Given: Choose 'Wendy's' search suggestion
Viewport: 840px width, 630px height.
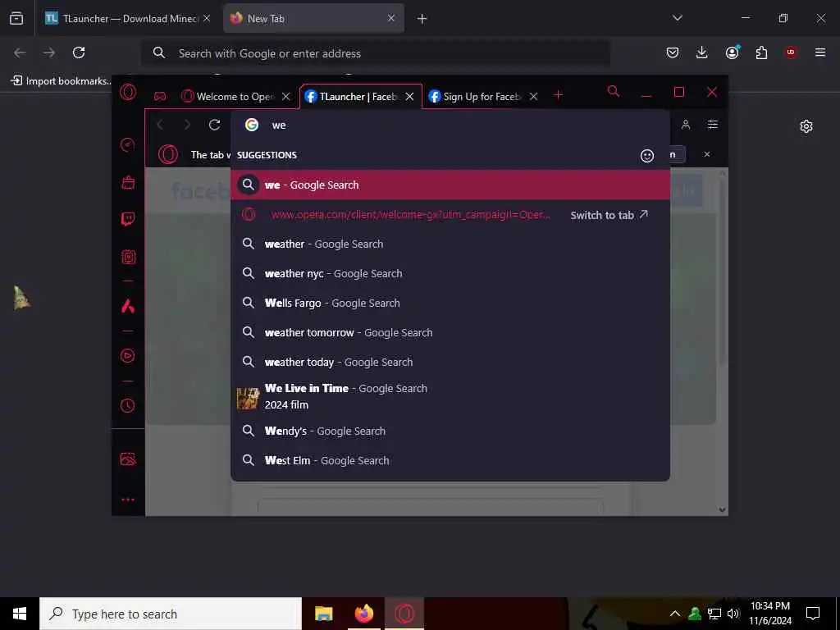Looking at the screenshot, I should (x=450, y=431).
